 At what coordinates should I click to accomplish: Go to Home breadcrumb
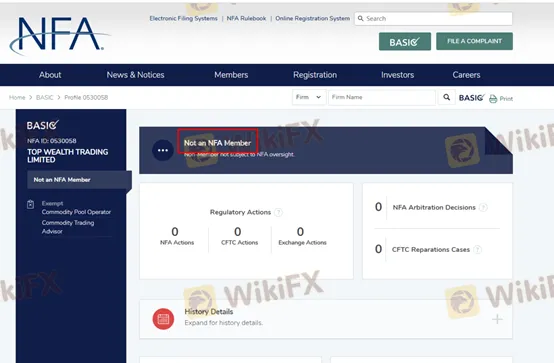17,98
